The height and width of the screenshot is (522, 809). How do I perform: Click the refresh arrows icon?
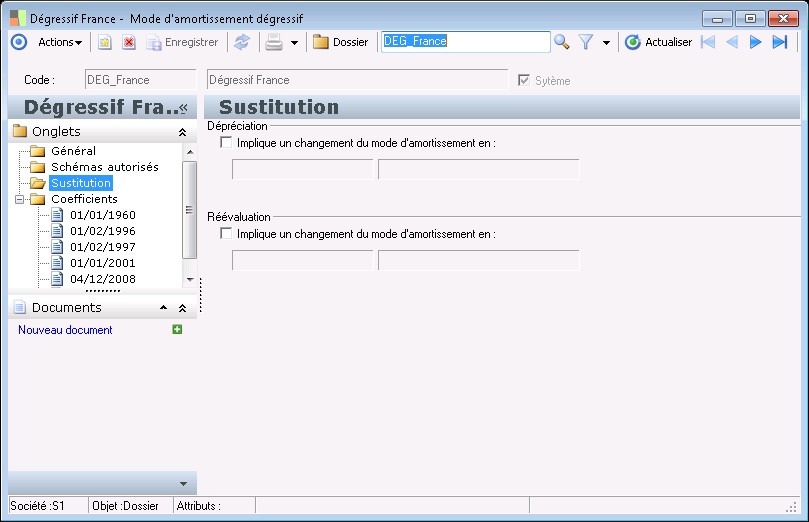(x=242, y=42)
